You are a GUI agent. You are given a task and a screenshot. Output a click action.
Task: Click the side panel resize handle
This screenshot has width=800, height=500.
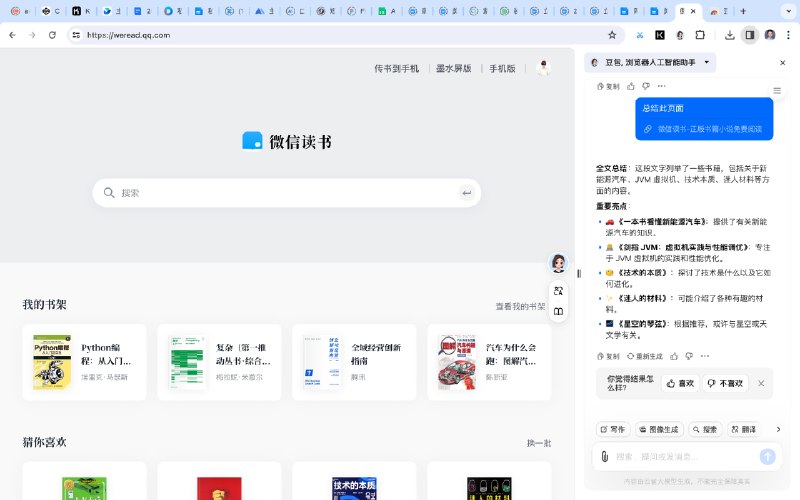pyautogui.click(x=579, y=273)
